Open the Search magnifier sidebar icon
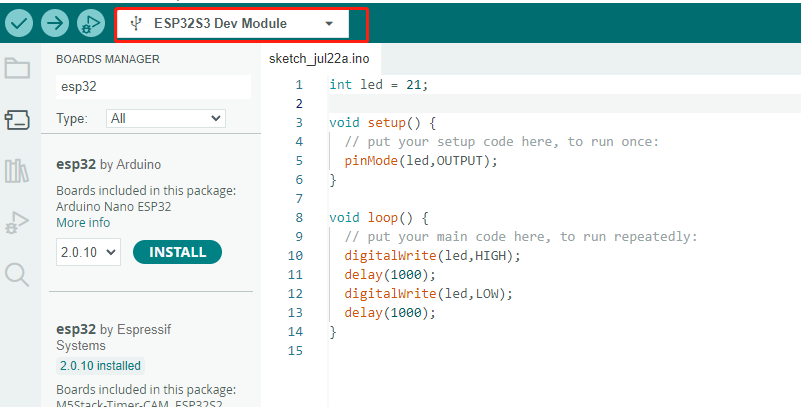 (17, 273)
